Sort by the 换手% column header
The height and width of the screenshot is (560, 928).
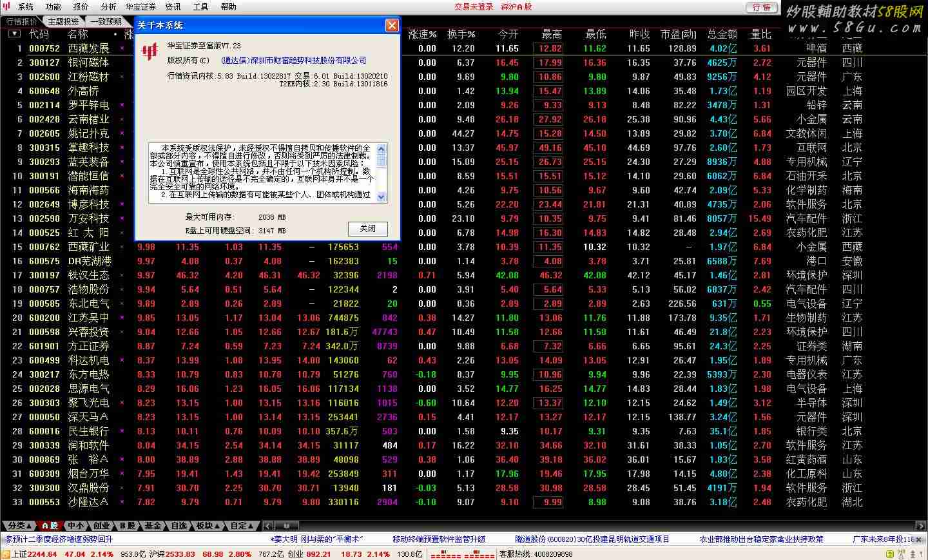tap(461, 34)
